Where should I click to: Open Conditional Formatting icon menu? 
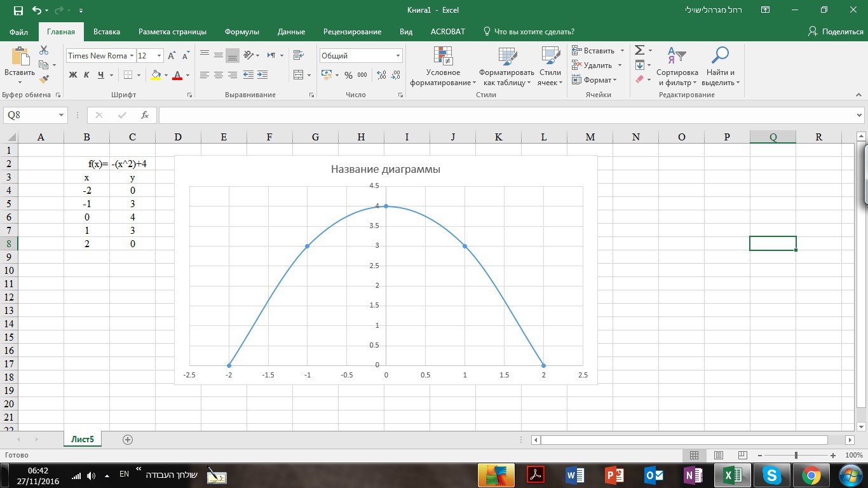tap(443, 57)
